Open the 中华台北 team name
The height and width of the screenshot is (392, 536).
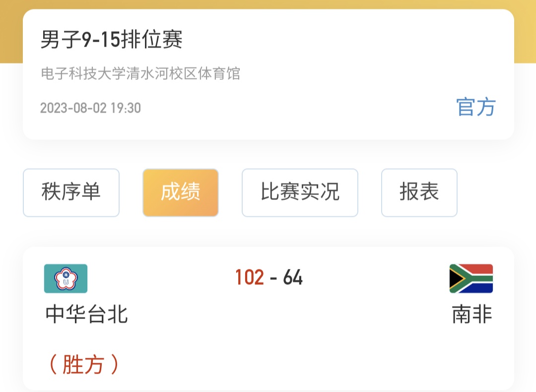point(87,314)
